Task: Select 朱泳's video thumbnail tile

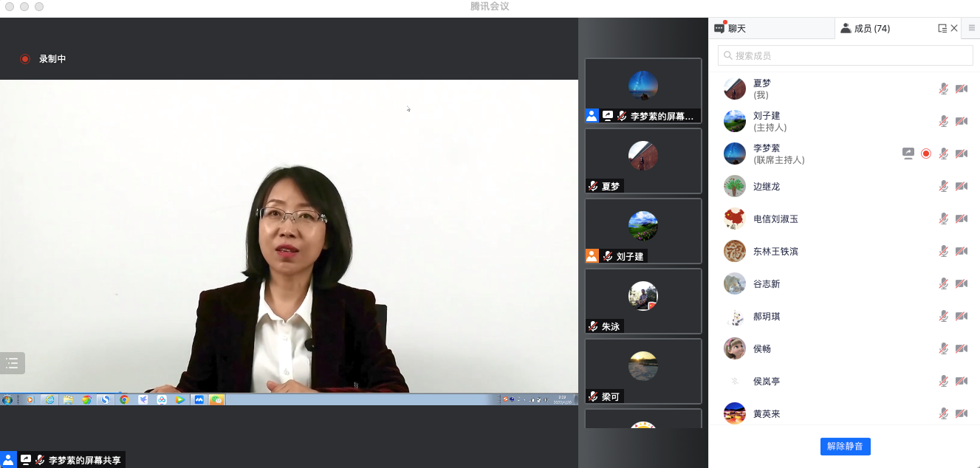Action: tap(643, 300)
